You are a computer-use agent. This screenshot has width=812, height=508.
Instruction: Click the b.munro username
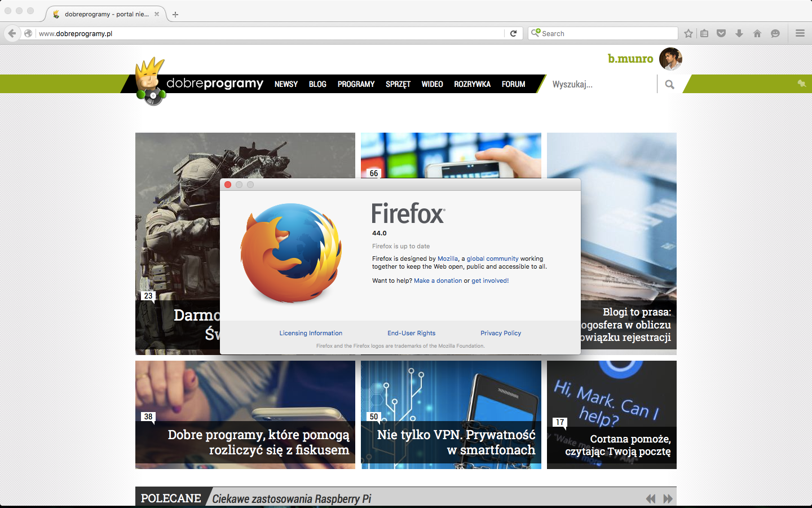[x=630, y=59]
